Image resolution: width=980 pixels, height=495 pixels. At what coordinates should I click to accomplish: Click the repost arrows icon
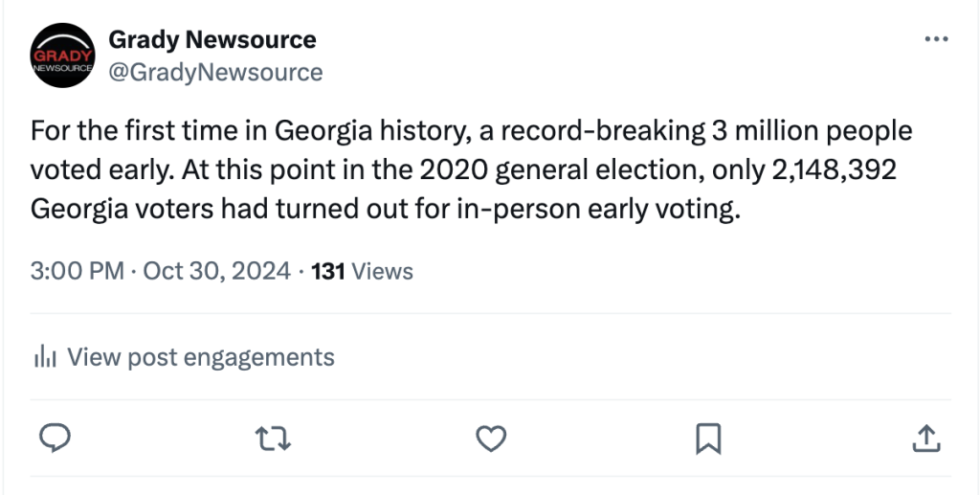[274, 439]
